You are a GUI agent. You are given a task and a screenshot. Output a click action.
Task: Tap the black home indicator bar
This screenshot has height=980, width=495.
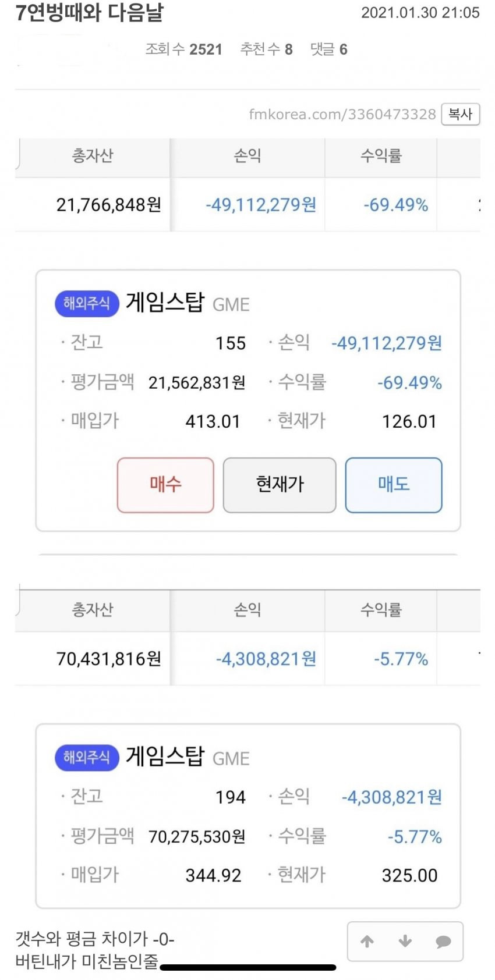[x=248, y=967]
